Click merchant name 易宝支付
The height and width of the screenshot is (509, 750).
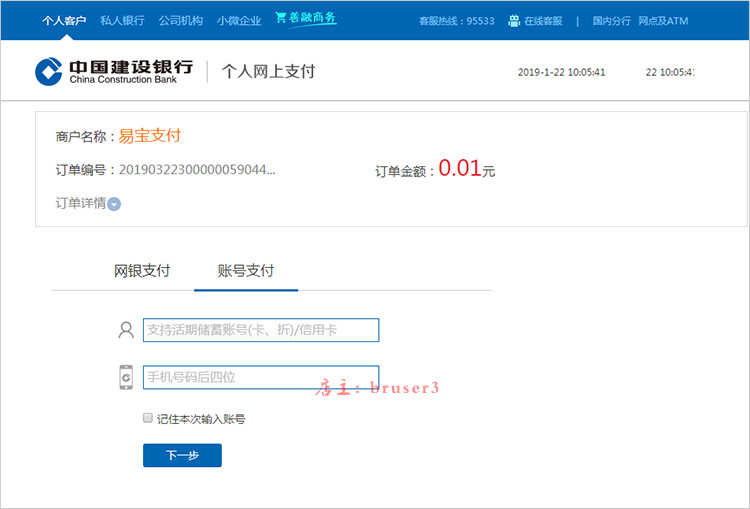(150, 136)
